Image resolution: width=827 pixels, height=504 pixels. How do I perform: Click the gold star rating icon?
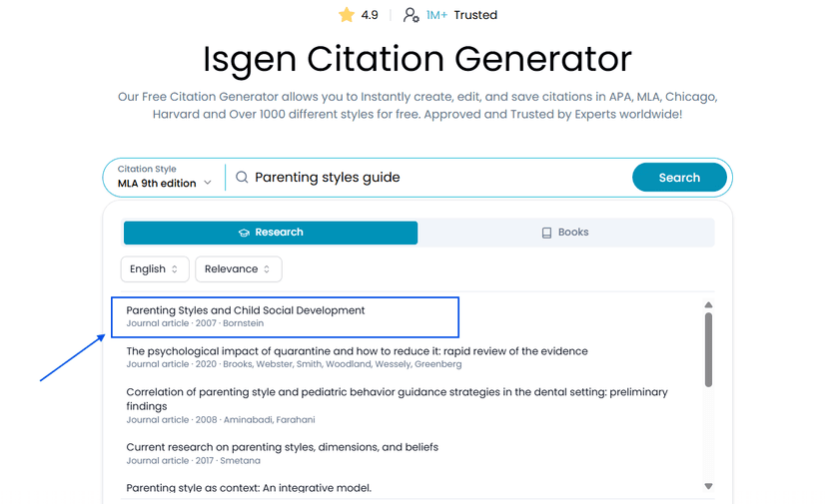(x=347, y=15)
